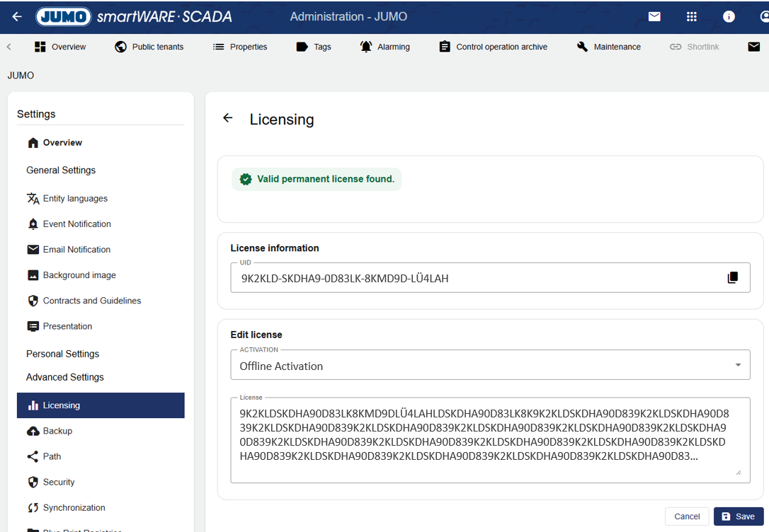Click the Cancel button
The width and height of the screenshot is (769, 532).
687,516
